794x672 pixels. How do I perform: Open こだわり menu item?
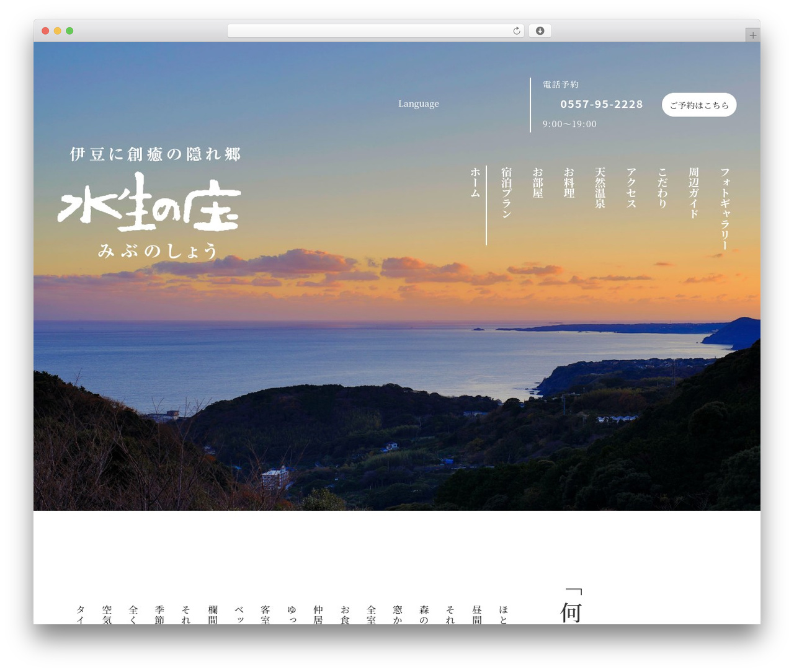click(662, 187)
